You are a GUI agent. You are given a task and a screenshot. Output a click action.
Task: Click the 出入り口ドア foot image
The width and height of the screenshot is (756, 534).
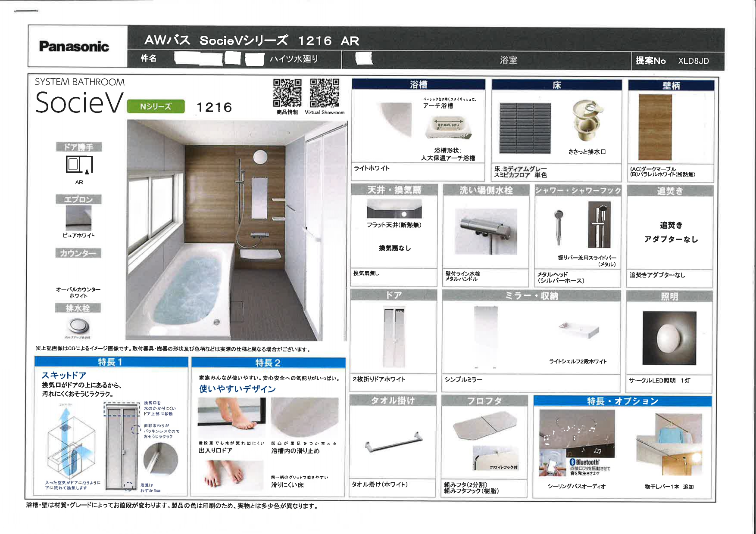coord(232,418)
